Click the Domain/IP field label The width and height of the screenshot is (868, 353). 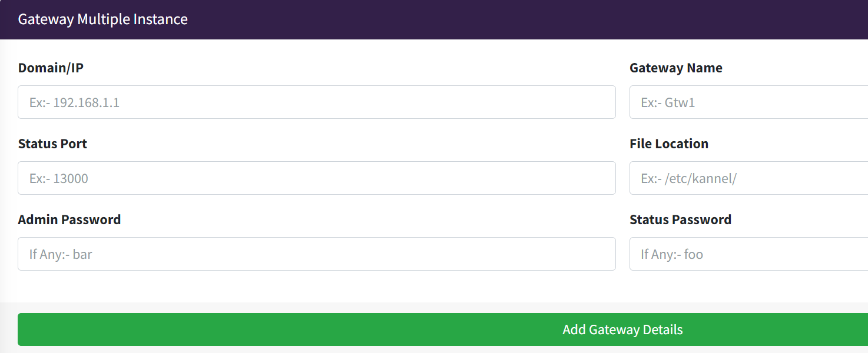point(51,68)
